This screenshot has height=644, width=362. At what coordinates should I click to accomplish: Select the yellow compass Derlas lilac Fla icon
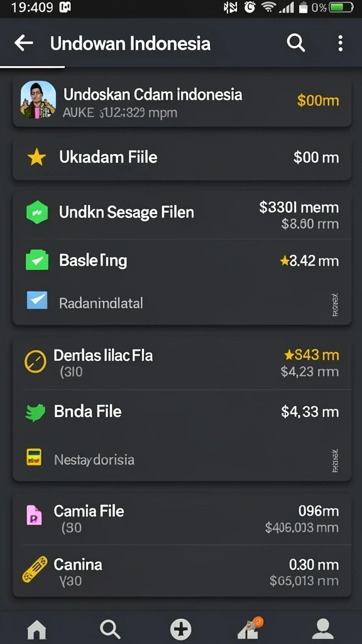(x=35, y=361)
